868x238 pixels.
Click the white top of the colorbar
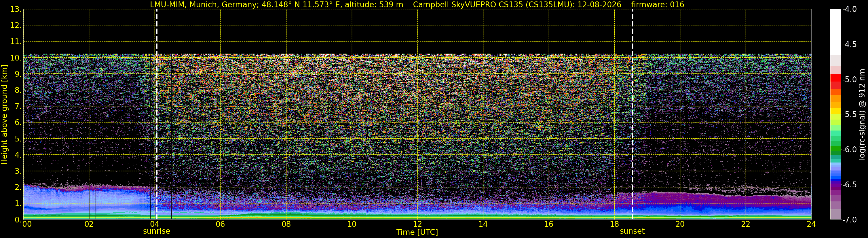point(835,32)
